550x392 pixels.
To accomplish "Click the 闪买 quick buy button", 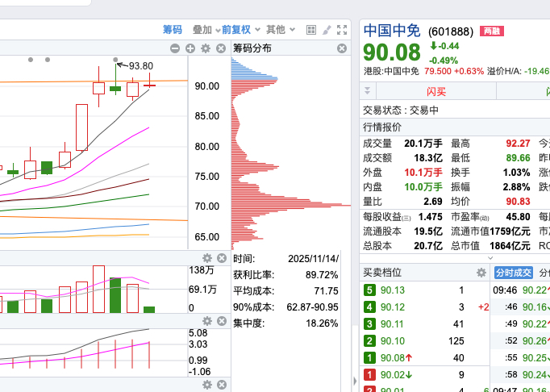I will [x=436, y=92].
